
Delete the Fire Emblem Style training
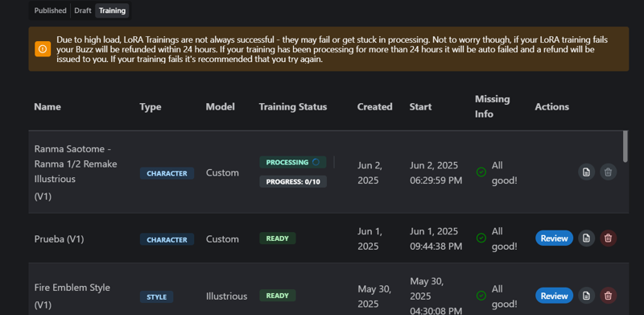tap(609, 295)
